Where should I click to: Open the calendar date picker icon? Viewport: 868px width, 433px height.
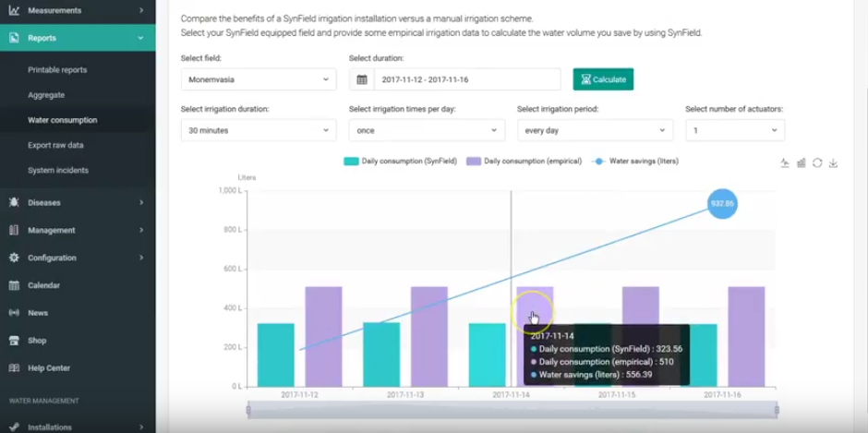click(x=362, y=79)
